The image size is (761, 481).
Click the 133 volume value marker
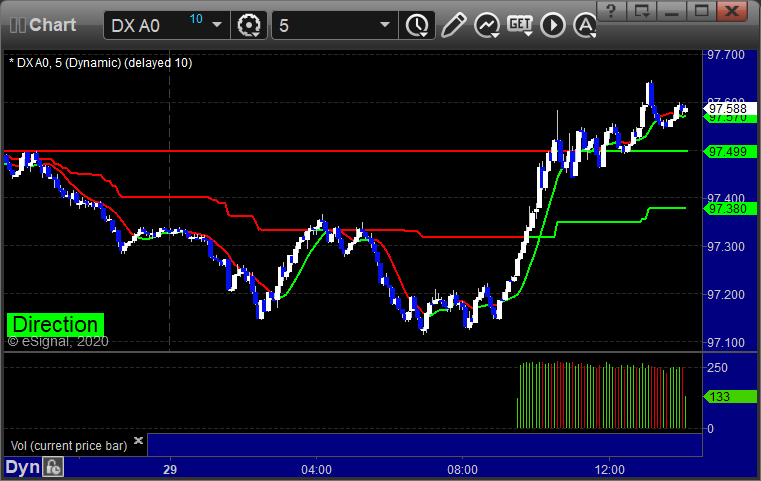coord(730,397)
